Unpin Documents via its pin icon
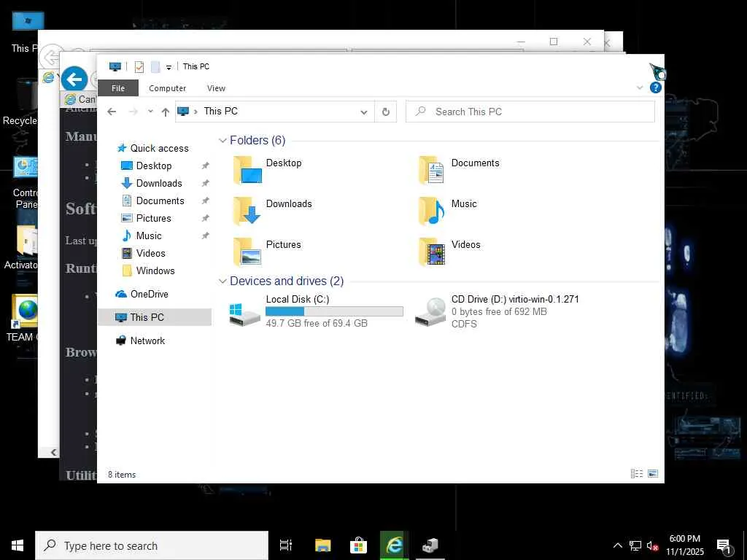The width and height of the screenshot is (747, 560). tap(205, 201)
